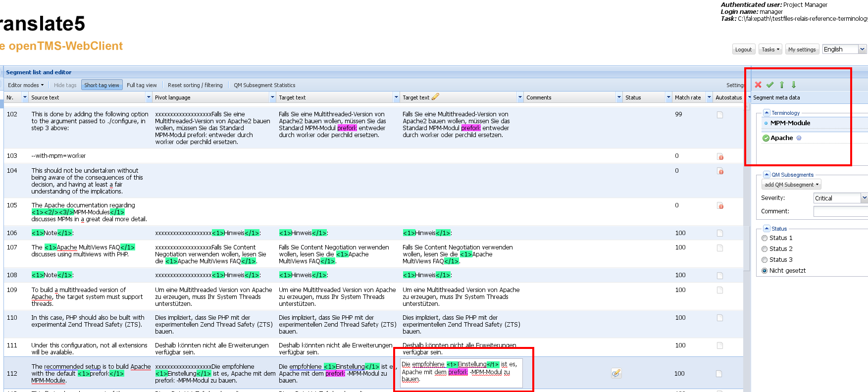Choose the Nicht gesetzt status option
Viewport: 868px width, 392px height.
tap(765, 271)
